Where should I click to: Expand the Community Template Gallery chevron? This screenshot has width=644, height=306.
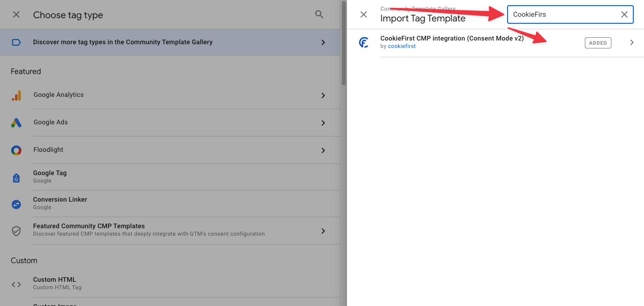(323, 42)
